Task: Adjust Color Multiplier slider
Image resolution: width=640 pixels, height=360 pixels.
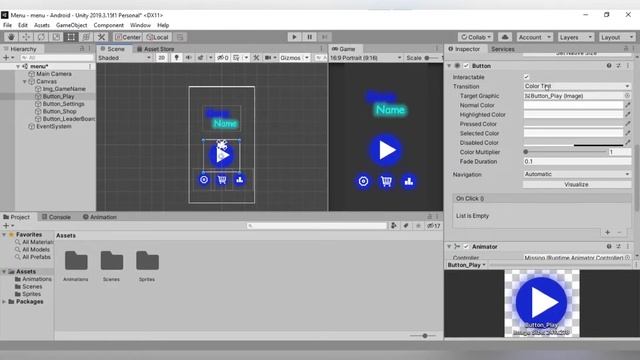Action: tap(565, 152)
